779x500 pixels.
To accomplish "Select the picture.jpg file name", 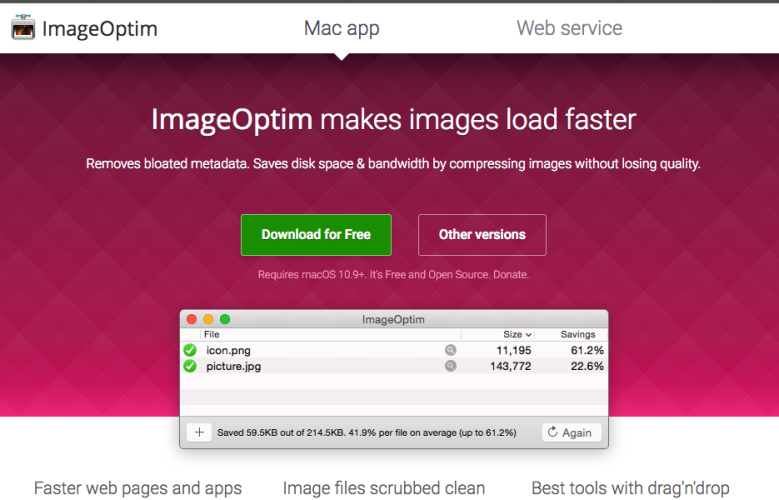I will click(x=234, y=366).
